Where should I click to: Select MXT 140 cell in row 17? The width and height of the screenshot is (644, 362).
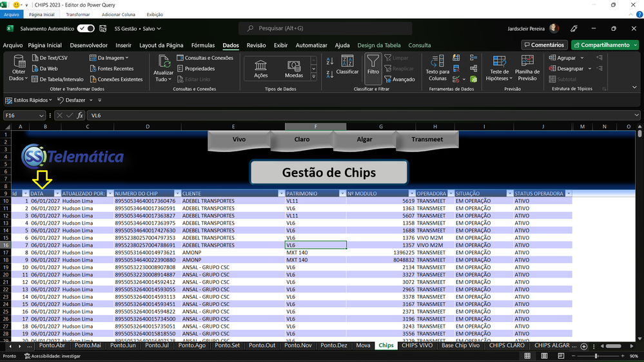click(x=315, y=252)
